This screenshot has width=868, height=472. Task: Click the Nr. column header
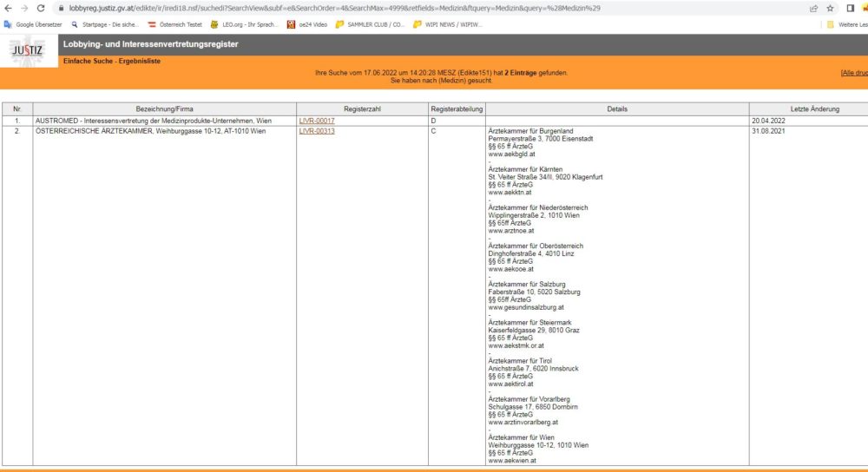pos(17,109)
